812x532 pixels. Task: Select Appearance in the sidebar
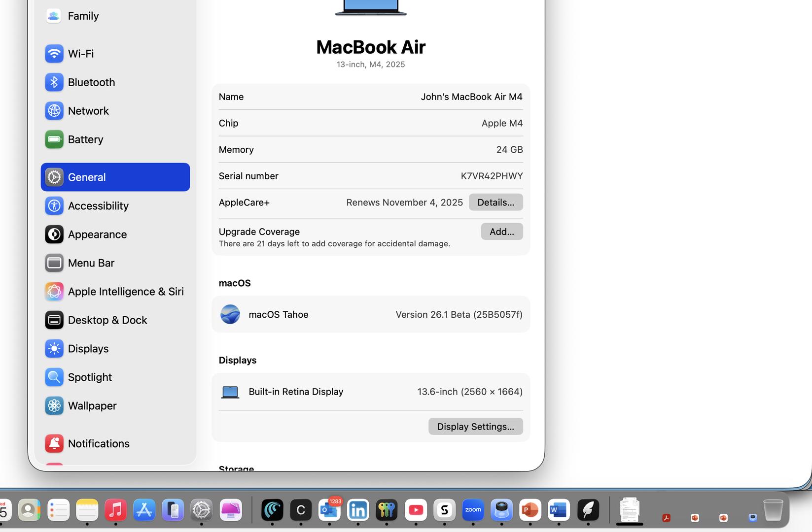97,234
